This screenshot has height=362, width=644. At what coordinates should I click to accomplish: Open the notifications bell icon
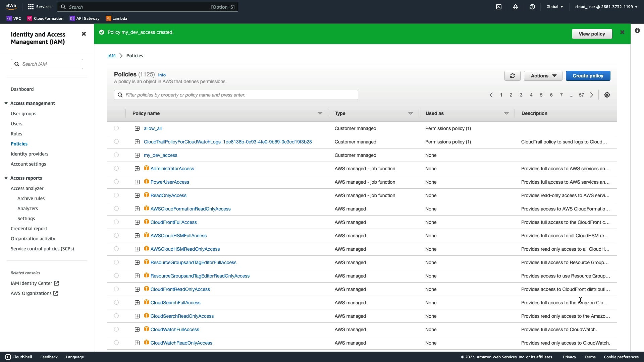point(516,7)
